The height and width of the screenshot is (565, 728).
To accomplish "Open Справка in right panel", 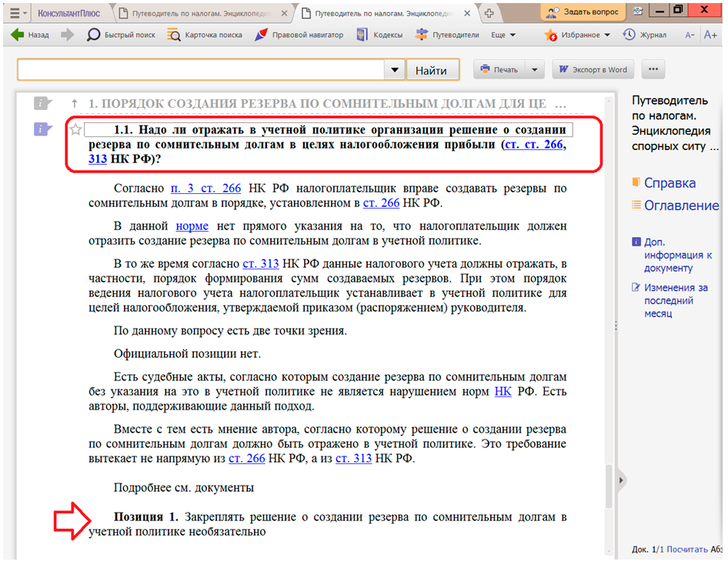I will [x=669, y=183].
